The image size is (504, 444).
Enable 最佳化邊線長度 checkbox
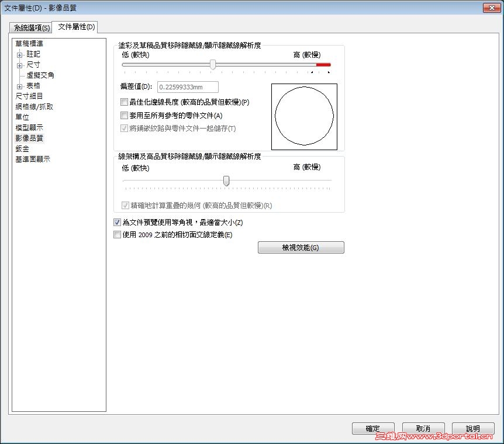point(124,102)
